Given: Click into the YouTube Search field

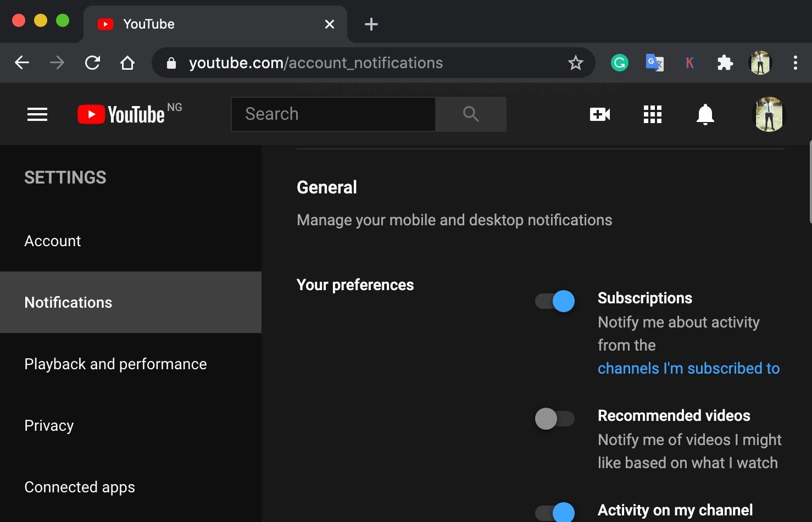Looking at the screenshot, I should 333,114.
